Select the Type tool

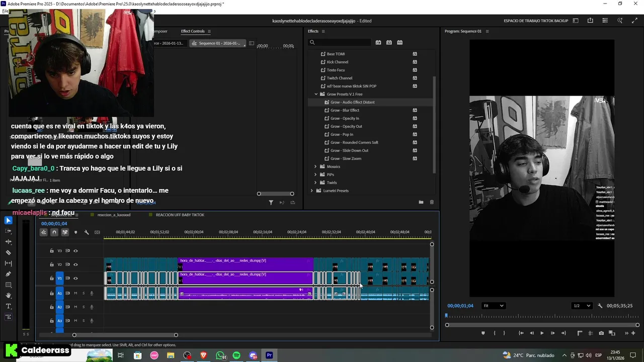(8, 306)
